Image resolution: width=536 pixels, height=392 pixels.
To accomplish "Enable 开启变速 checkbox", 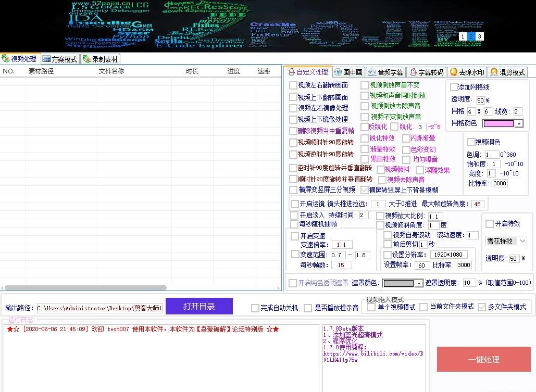I will (x=295, y=236).
